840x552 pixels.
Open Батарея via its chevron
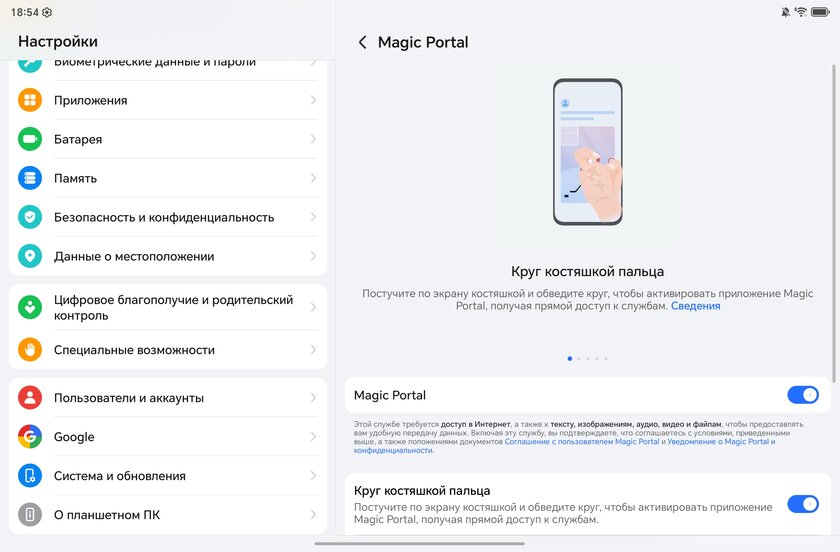[313, 139]
